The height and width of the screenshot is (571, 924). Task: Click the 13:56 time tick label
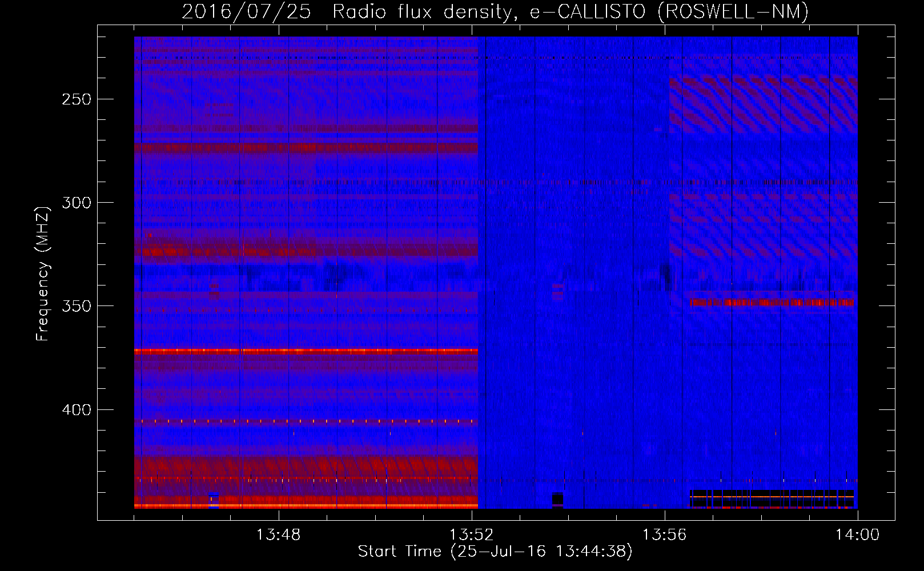pyautogui.click(x=664, y=535)
